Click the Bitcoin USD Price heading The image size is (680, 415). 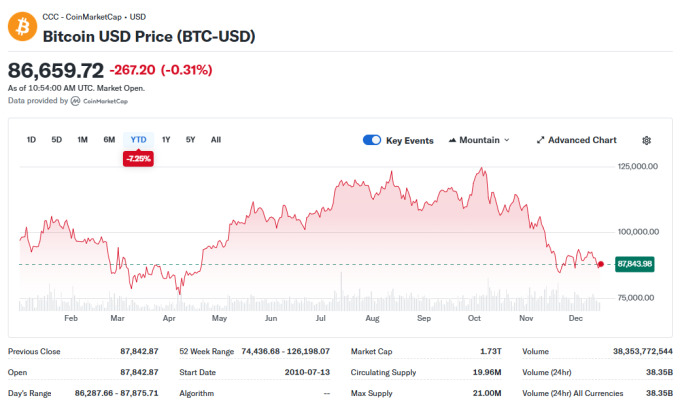coord(148,36)
